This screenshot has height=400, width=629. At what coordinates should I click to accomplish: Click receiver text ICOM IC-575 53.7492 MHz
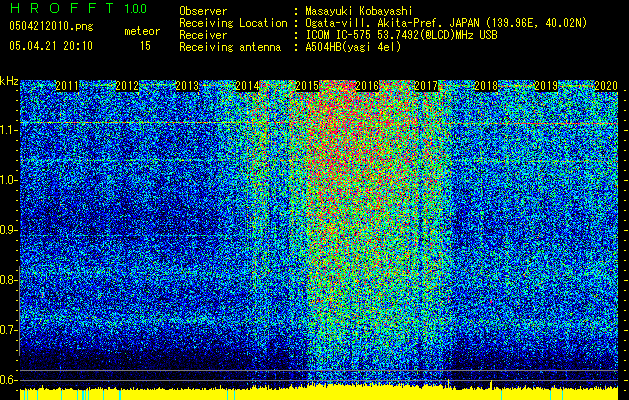(x=401, y=35)
